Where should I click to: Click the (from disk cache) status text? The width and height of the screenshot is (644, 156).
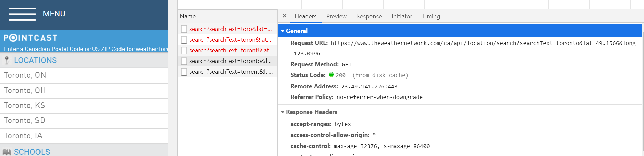tap(380, 75)
